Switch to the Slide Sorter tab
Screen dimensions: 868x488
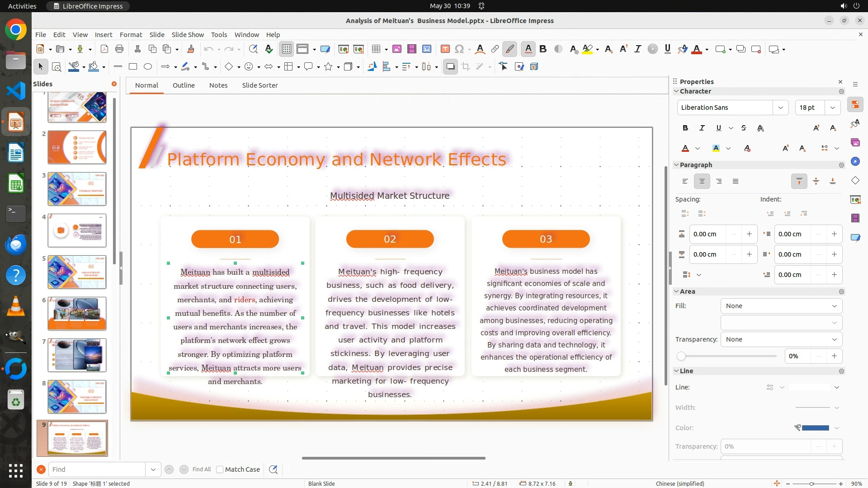(x=259, y=85)
